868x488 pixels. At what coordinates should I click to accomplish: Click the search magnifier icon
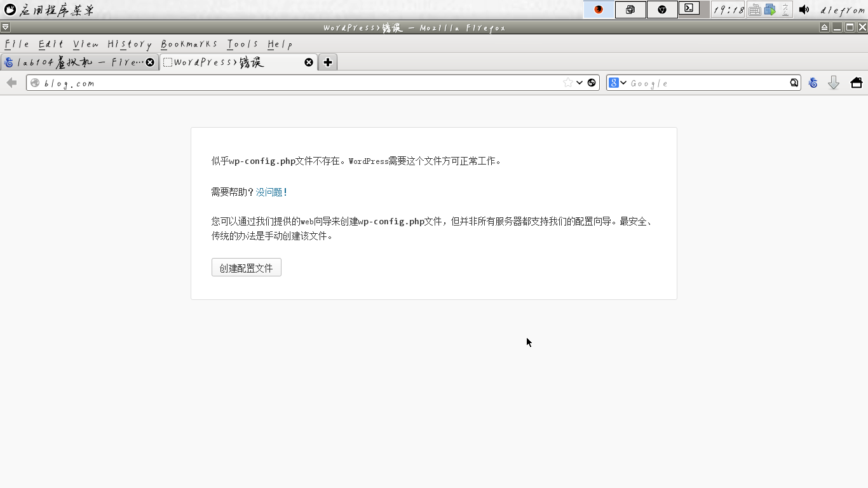click(x=794, y=83)
